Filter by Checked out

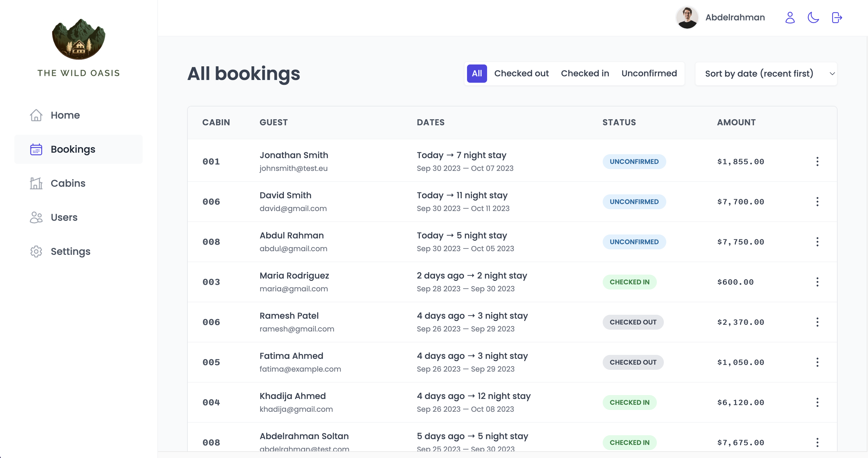click(521, 73)
